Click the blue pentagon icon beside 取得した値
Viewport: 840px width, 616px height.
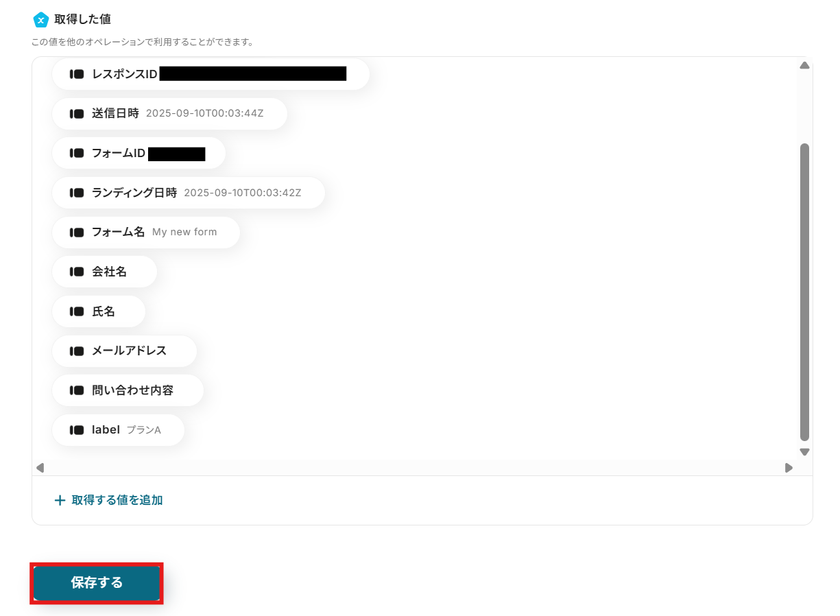[x=40, y=20]
